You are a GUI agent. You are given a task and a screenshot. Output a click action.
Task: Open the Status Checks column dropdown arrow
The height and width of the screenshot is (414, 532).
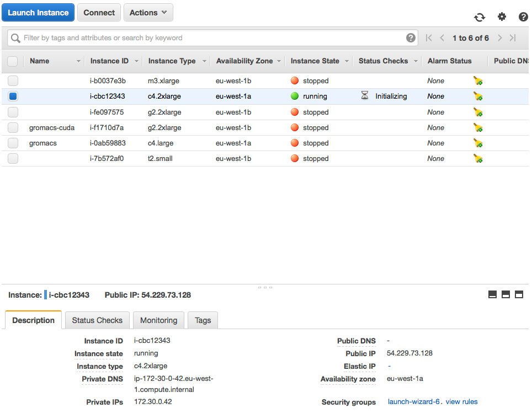pos(416,61)
